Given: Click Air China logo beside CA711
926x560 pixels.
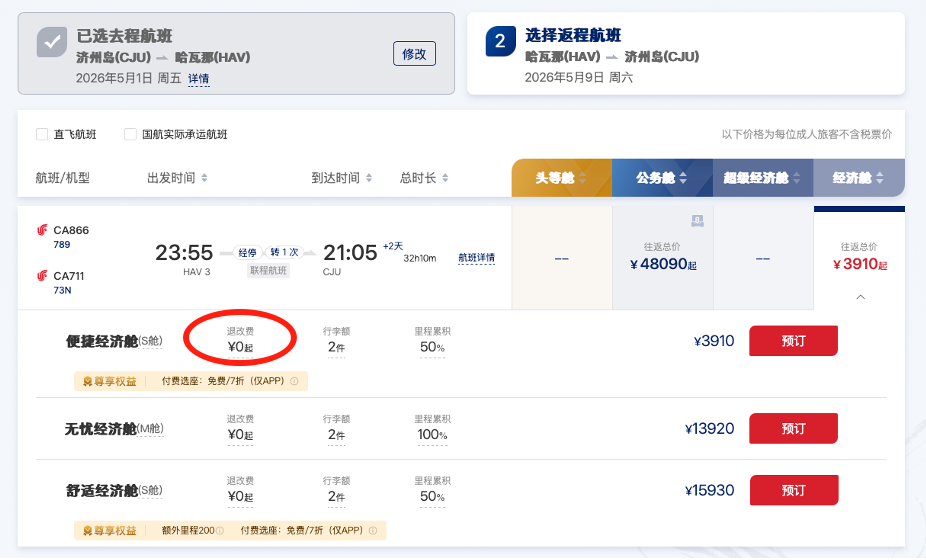Looking at the screenshot, I should click(x=42, y=276).
